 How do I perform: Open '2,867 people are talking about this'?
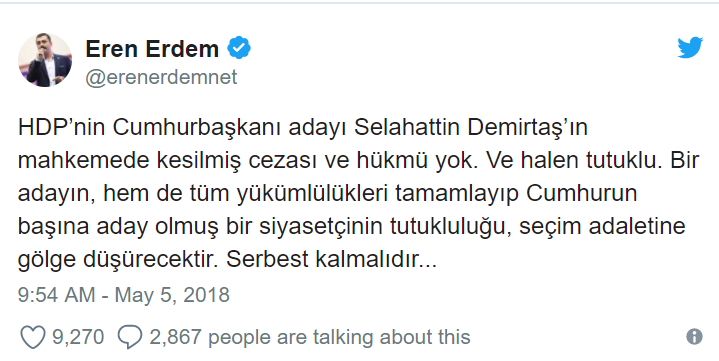coord(310,337)
